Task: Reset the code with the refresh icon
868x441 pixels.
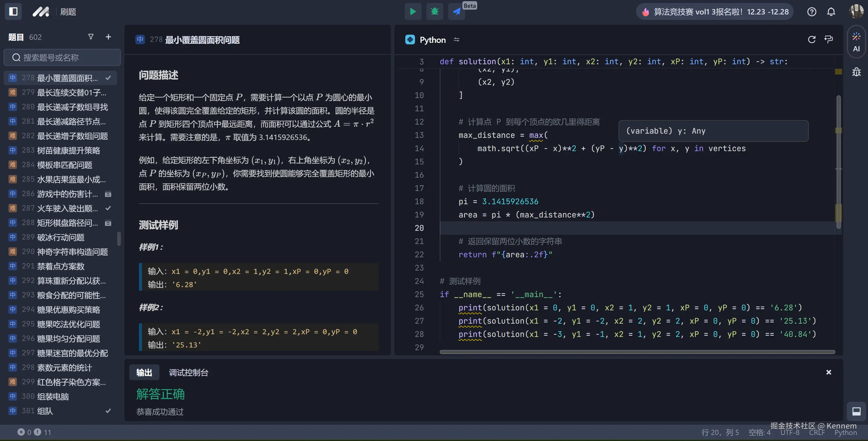Action: (x=812, y=40)
